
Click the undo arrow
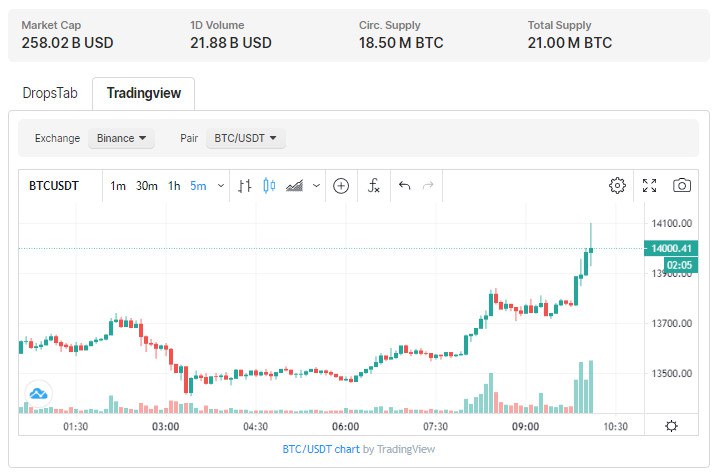(405, 186)
